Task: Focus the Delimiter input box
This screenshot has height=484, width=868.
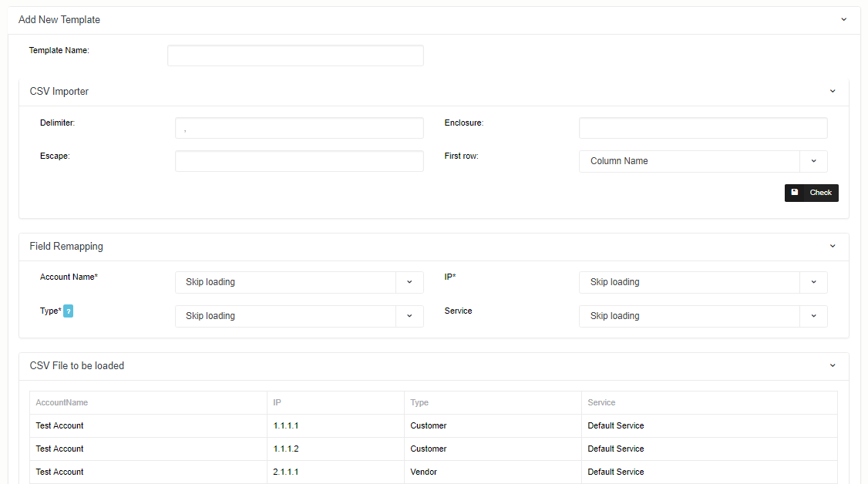Action: (x=299, y=128)
